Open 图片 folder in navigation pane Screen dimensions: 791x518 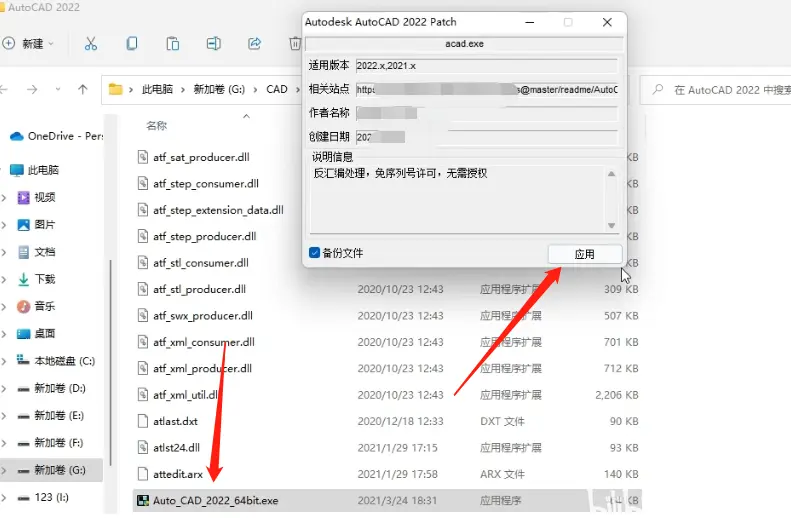click(36, 224)
